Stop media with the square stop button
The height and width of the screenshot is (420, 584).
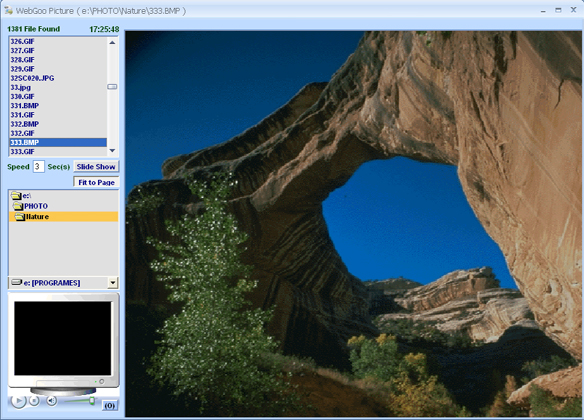(34, 401)
